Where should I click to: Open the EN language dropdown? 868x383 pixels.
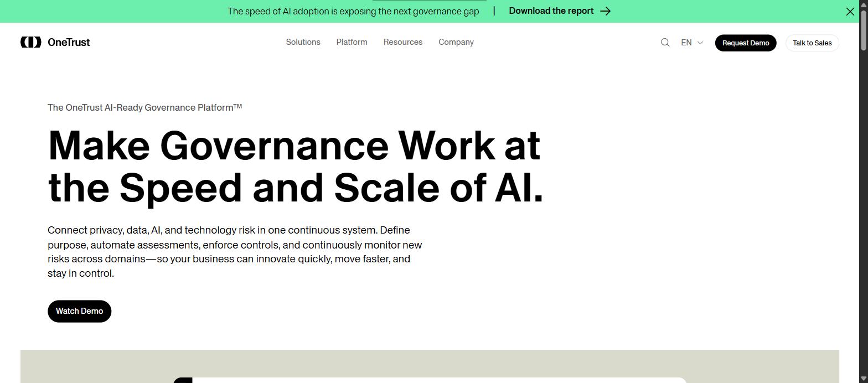click(692, 43)
